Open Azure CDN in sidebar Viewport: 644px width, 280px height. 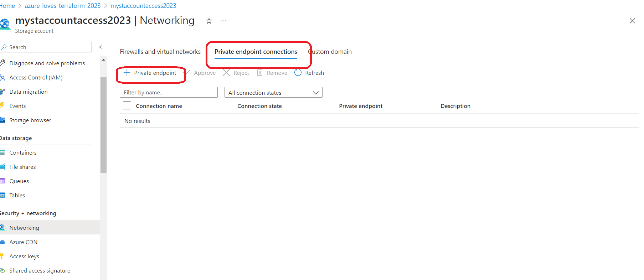pyautogui.click(x=23, y=242)
